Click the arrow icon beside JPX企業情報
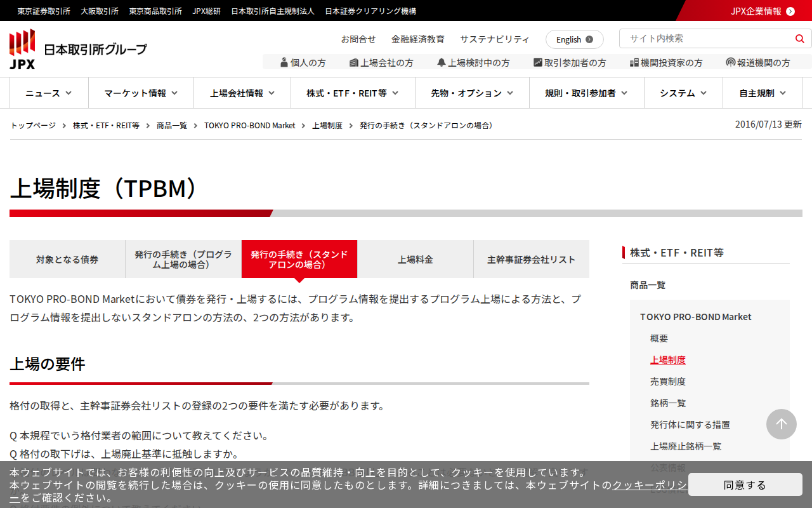The width and height of the screenshot is (812, 508). (790, 11)
